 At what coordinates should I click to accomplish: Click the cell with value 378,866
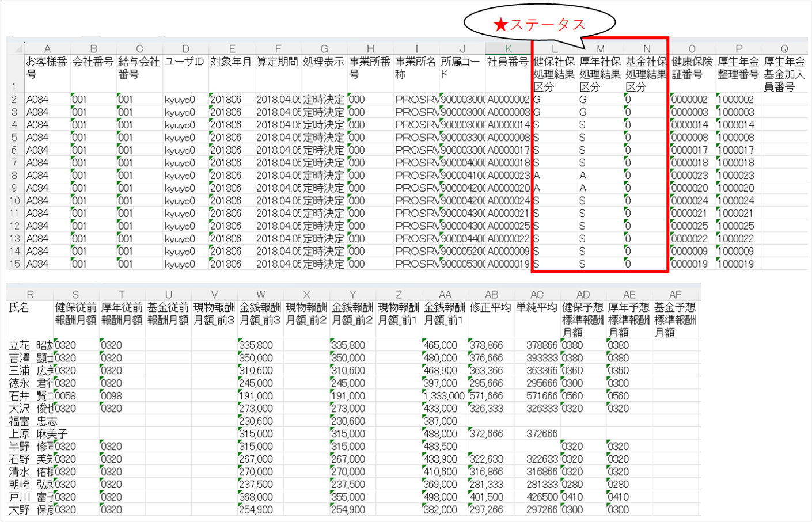pyautogui.click(x=491, y=345)
